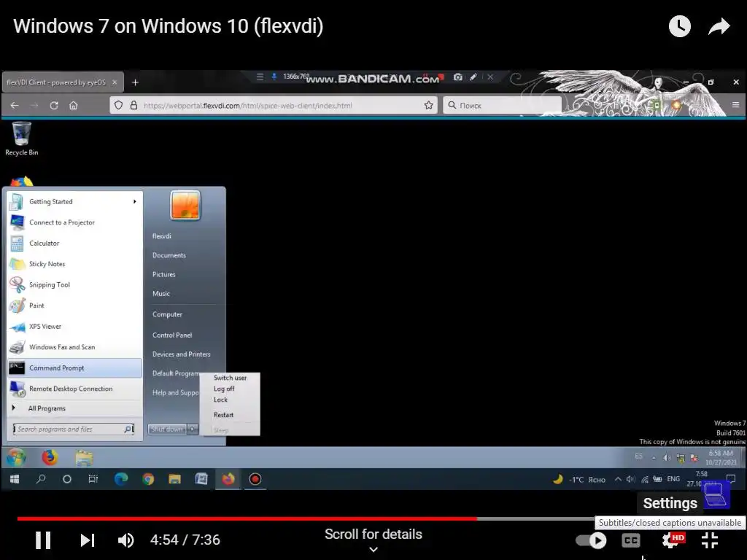This screenshot has width=747, height=560.
Task: Launch Command Prompt
Action: 75,368
